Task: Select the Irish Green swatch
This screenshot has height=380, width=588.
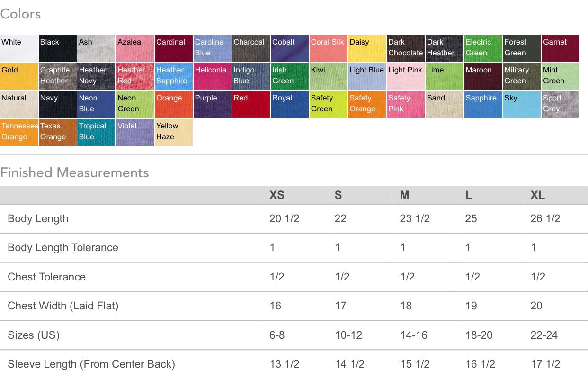Action: point(290,76)
